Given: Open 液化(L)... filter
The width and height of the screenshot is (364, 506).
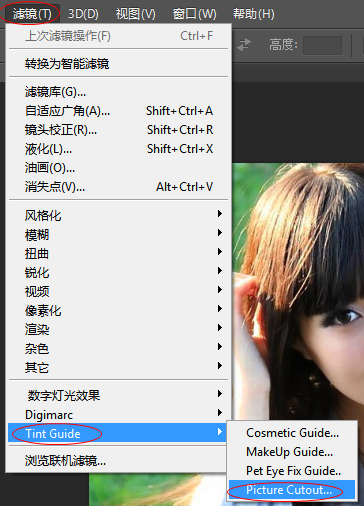Looking at the screenshot, I should [118, 149].
